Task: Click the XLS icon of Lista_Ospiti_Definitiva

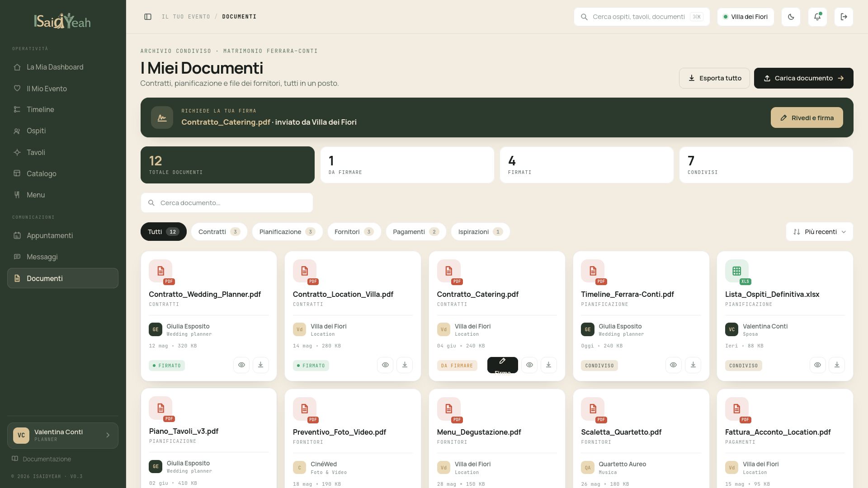Action: pos(737,271)
